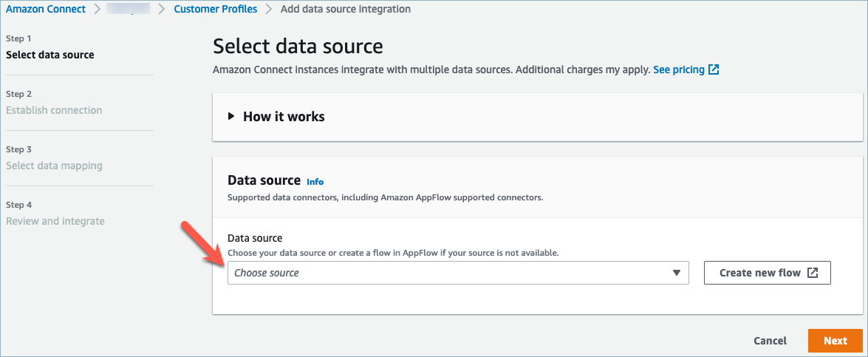Select the Select data mapping step
868x357 pixels.
pyautogui.click(x=54, y=166)
